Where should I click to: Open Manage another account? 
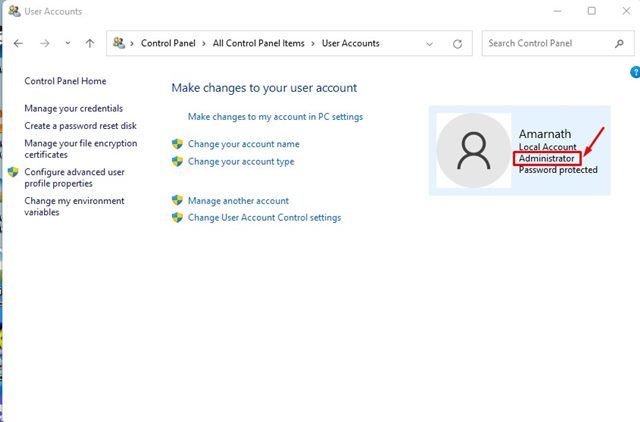(x=238, y=201)
